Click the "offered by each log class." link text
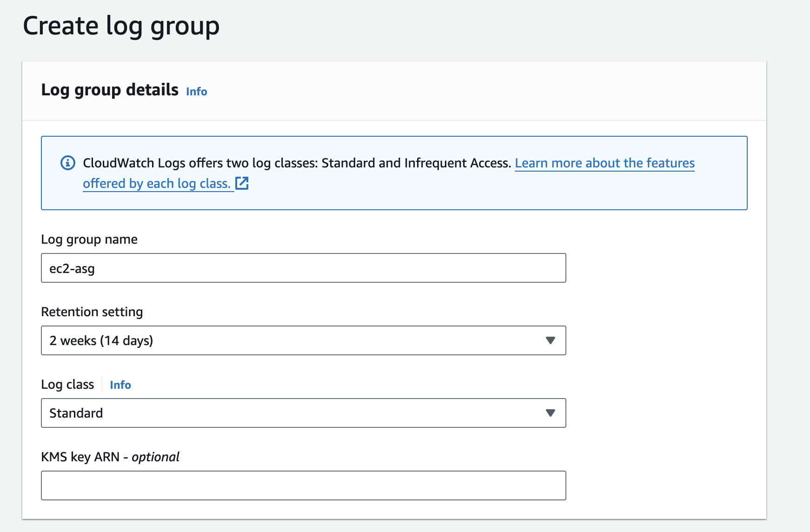This screenshot has height=532, width=810. point(157,184)
